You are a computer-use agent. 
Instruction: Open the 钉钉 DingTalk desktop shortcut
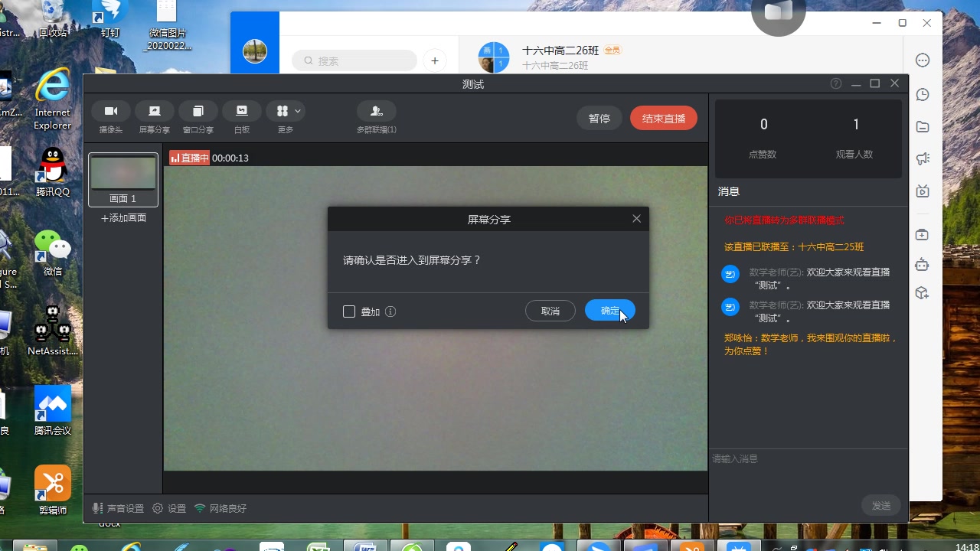(x=110, y=19)
